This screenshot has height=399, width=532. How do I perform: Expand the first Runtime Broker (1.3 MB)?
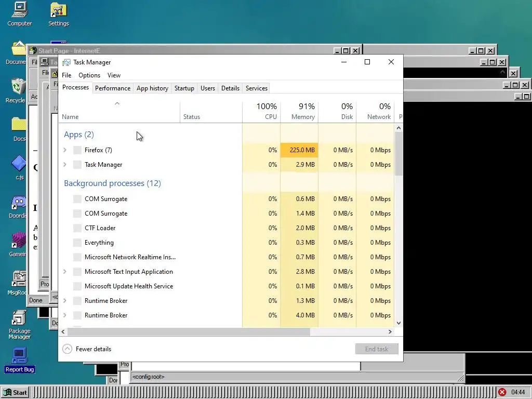[x=65, y=301]
